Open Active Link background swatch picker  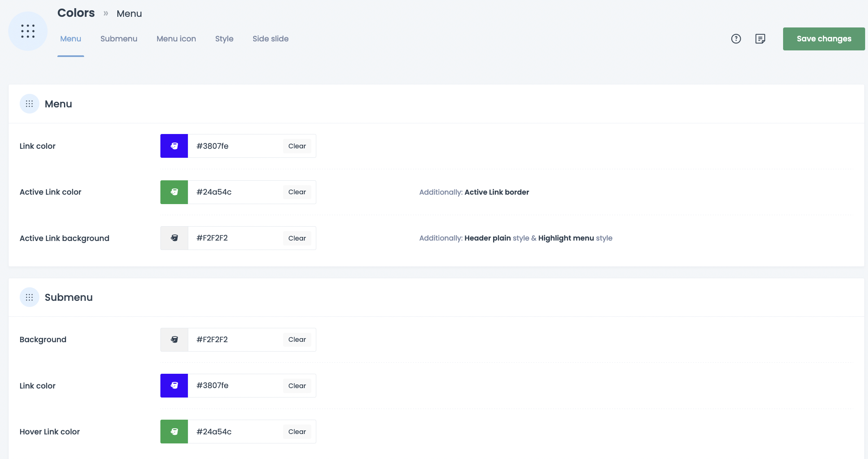(174, 238)
